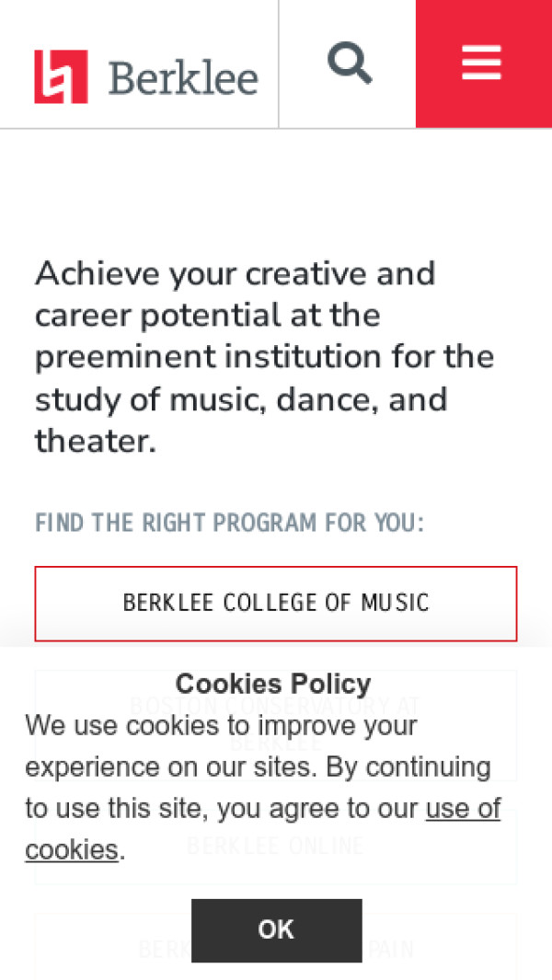Click the underlined word "cookies" in banner
This screenshot has width=552, height=980.
click(x=72, y=849)
